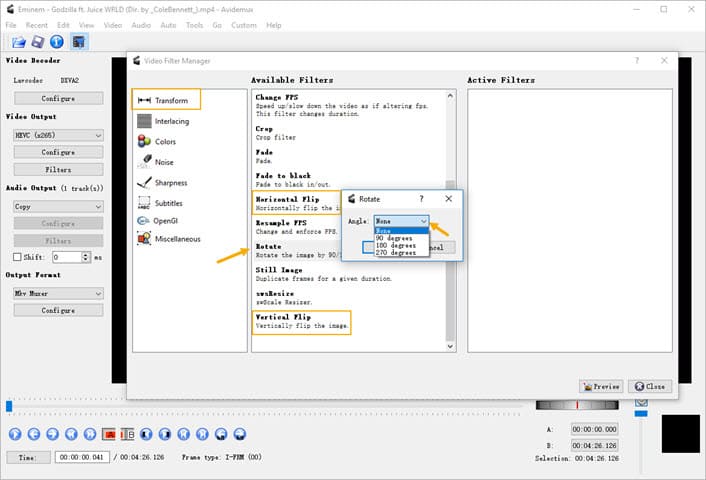Open the Mkv Muxer output format dropdown

pyautogui.click(x=56, y=293)
